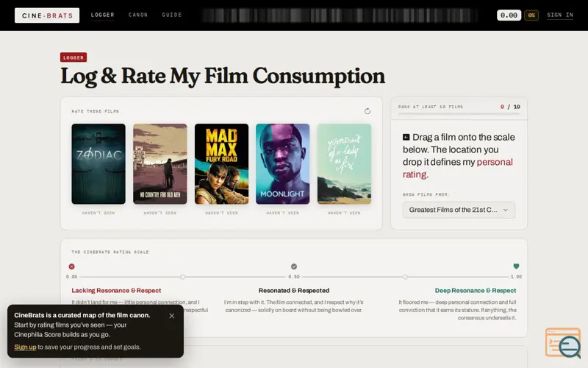Click the SHOW FILMS FROM: label
This screenshot has width=588, height=368.
tap(426, 194)
